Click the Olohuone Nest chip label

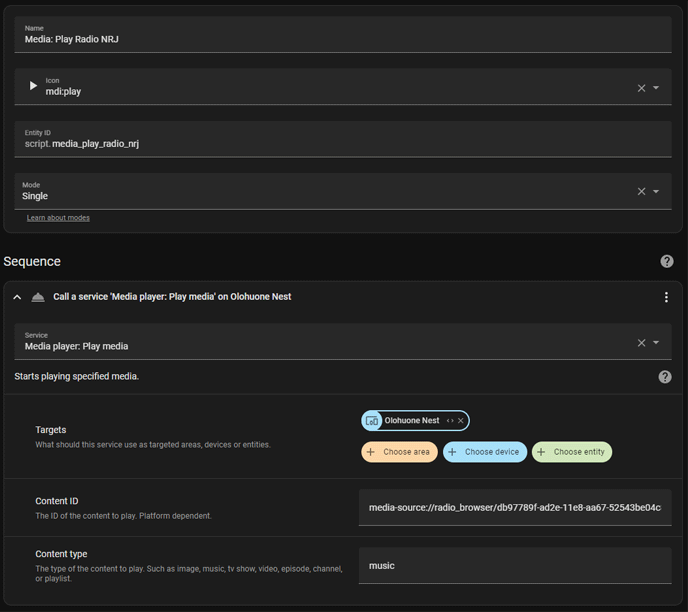point(412,421)
